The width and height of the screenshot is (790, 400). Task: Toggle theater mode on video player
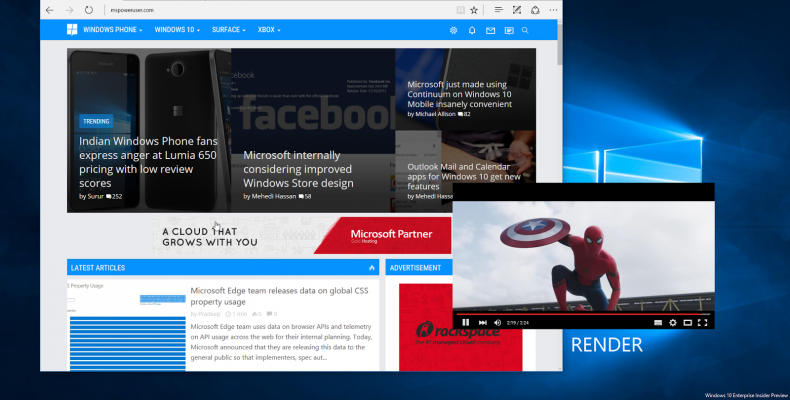(688, 322)
